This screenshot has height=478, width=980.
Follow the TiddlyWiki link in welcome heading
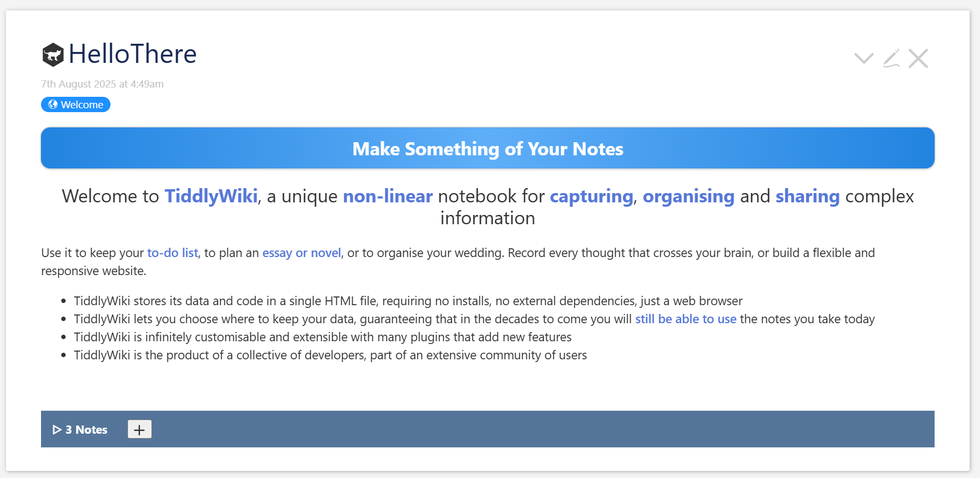click(211, 196)
